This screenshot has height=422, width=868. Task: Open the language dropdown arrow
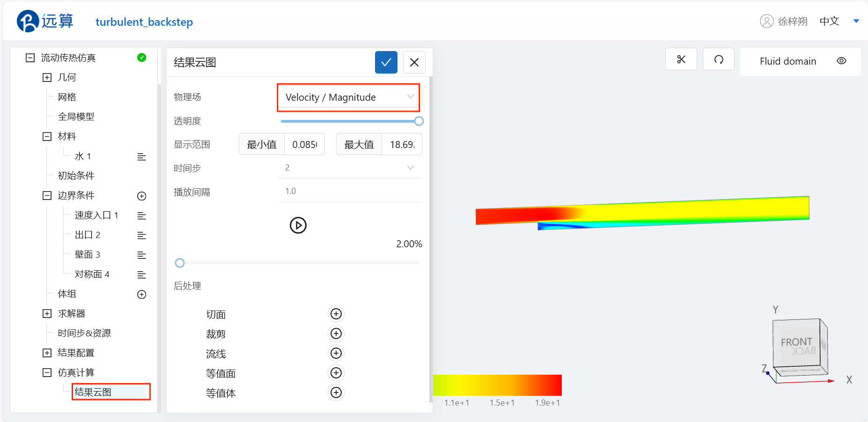pos(856,21)
